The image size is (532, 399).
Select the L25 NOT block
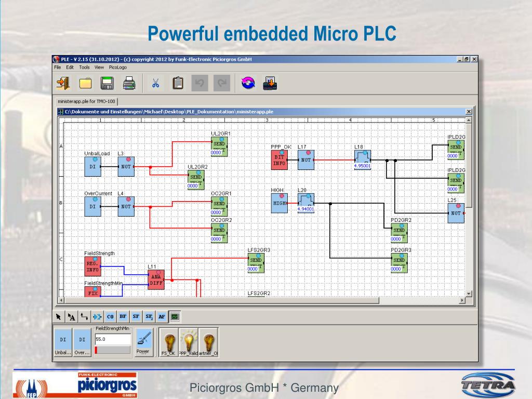(456, 213)
